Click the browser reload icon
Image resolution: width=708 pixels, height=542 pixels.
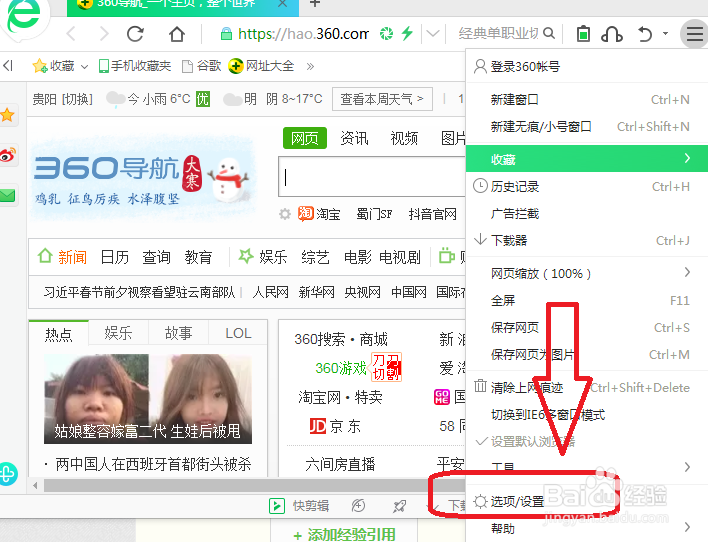(135, 34)
